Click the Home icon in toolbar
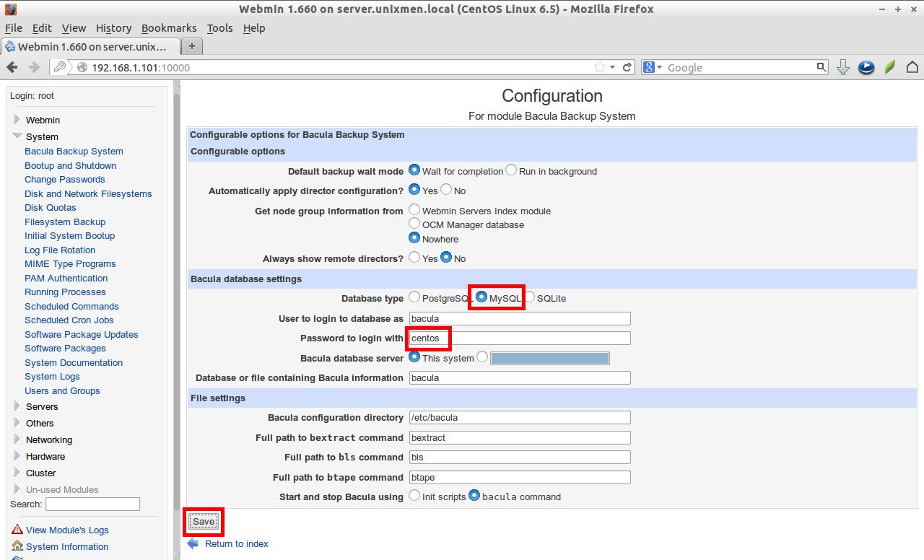The height and width of the screenshot is (560, 924). (912, 67)
